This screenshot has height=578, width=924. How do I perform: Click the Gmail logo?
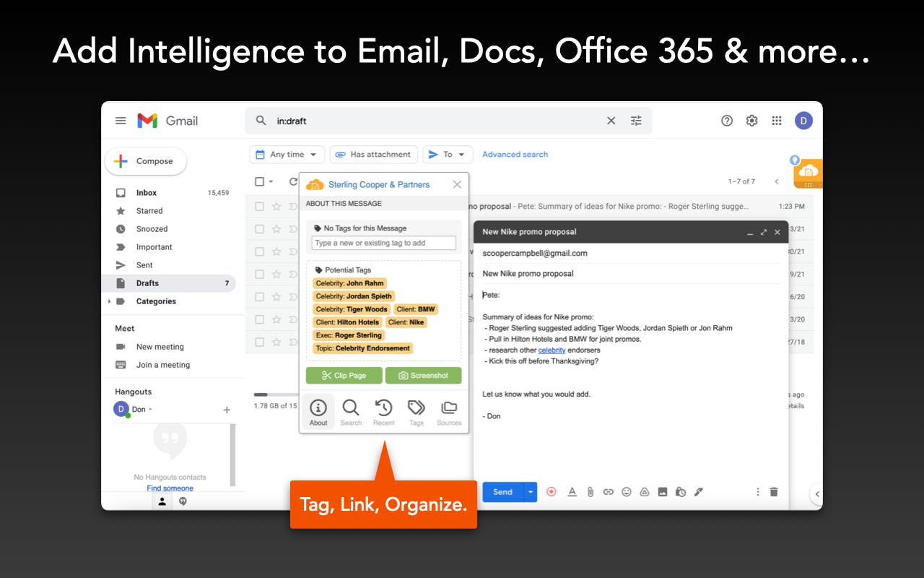click(167, 121)
